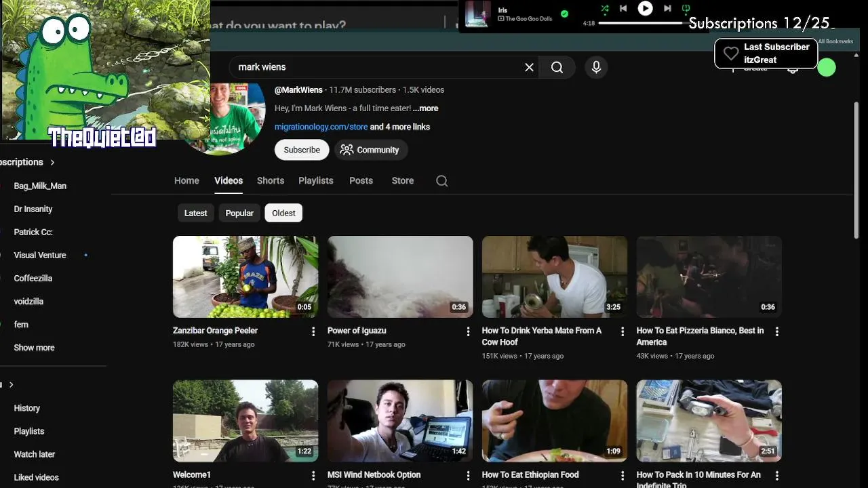
Task: Show 'and 4 more links'
Action: 400,127
